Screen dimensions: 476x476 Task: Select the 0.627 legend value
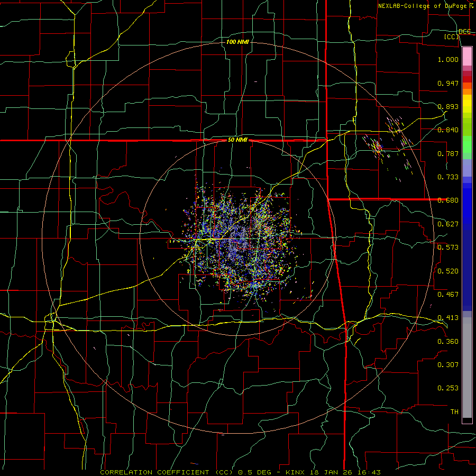tap(448, 224)
